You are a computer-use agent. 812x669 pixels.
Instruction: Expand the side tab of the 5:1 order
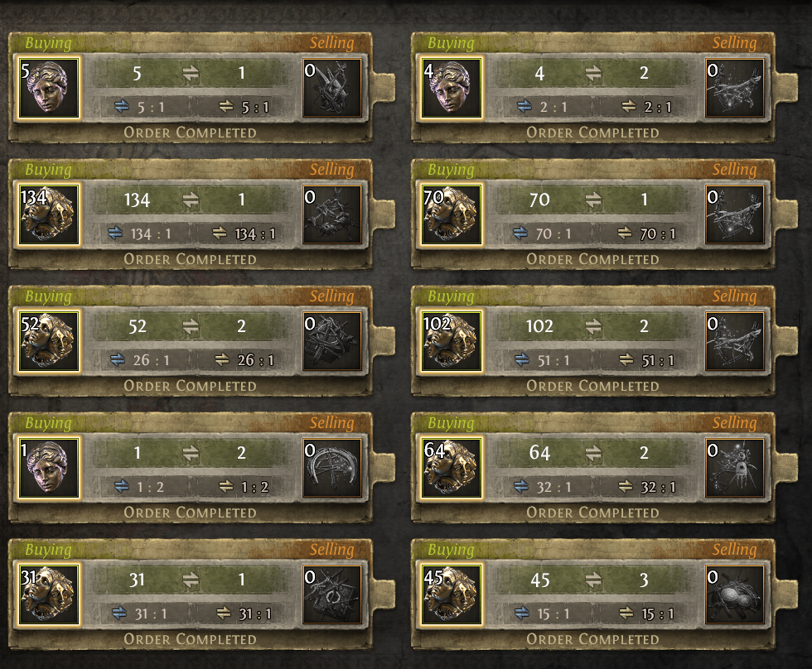pos(383,88)
